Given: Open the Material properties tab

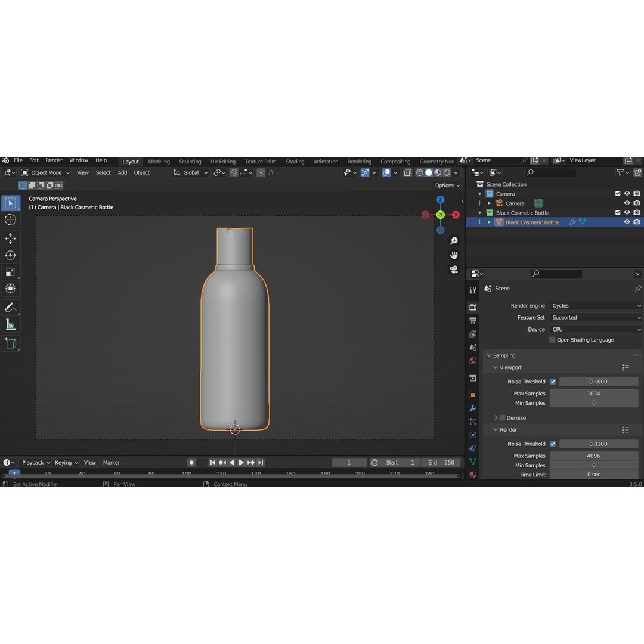Looking at the screenshot, I should click(473, 475).
